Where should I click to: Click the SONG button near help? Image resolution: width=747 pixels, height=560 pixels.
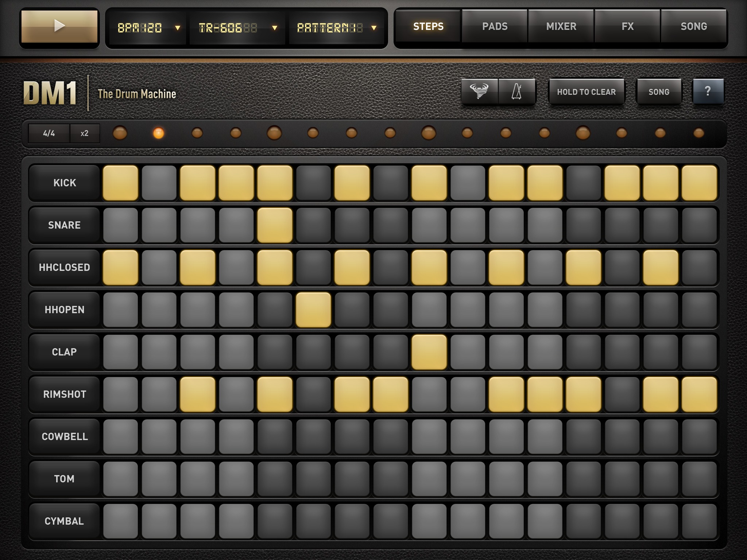tap(659, 92)
